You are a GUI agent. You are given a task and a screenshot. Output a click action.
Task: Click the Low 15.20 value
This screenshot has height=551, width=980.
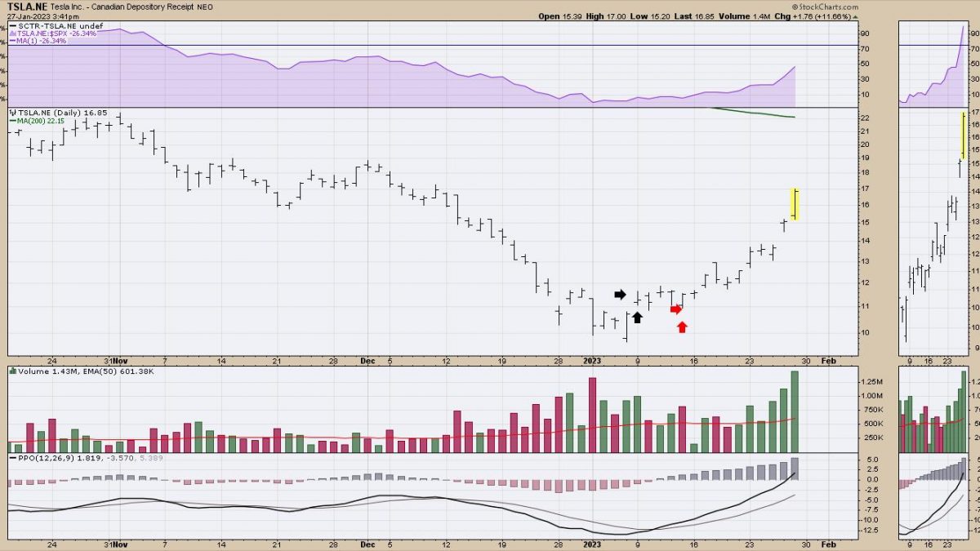649,16
